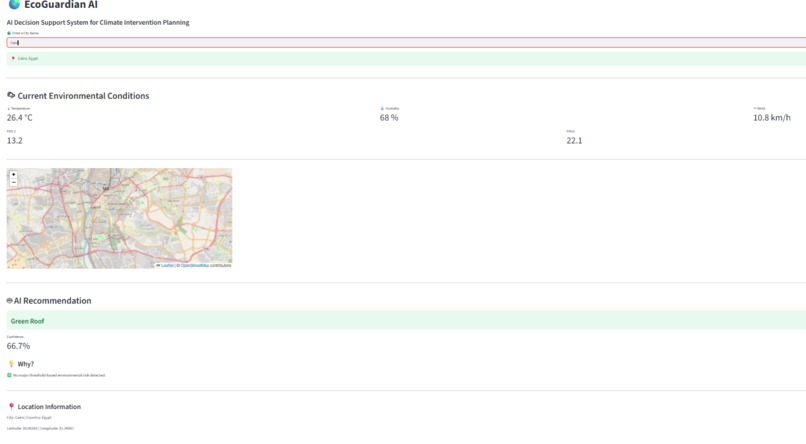The width and height of the screenshot is (806, 444).
Task: Click the 68 % humidity value
Action: [x=389, y=118]
